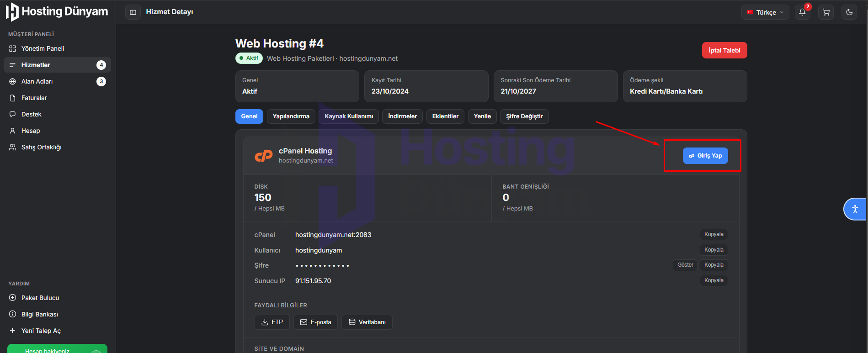The width and height of the screenshot is (868, 353).
Task: Click the Sunucu IP 91.151.95.70
Action: point(313,281)
